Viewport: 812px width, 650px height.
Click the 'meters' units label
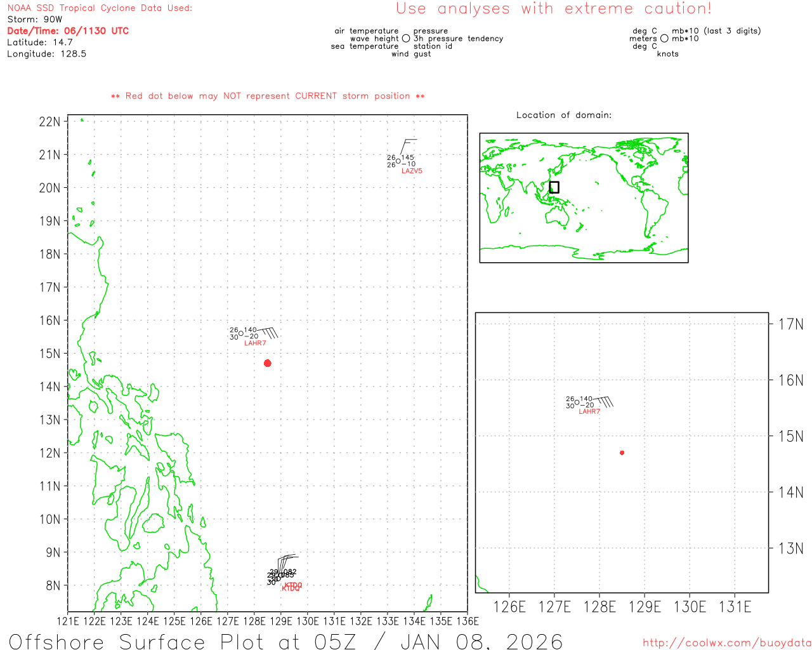[643, 39]
